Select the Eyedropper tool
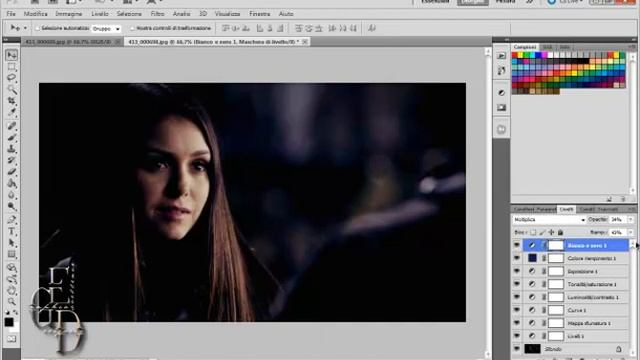Image resolution: width=640 pixels, height=360 pixels. point(12,111)
